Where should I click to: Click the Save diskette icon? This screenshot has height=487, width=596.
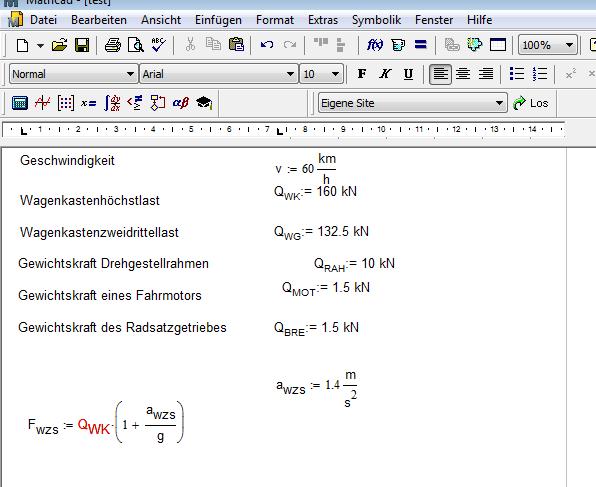click(x=82, y=45)
